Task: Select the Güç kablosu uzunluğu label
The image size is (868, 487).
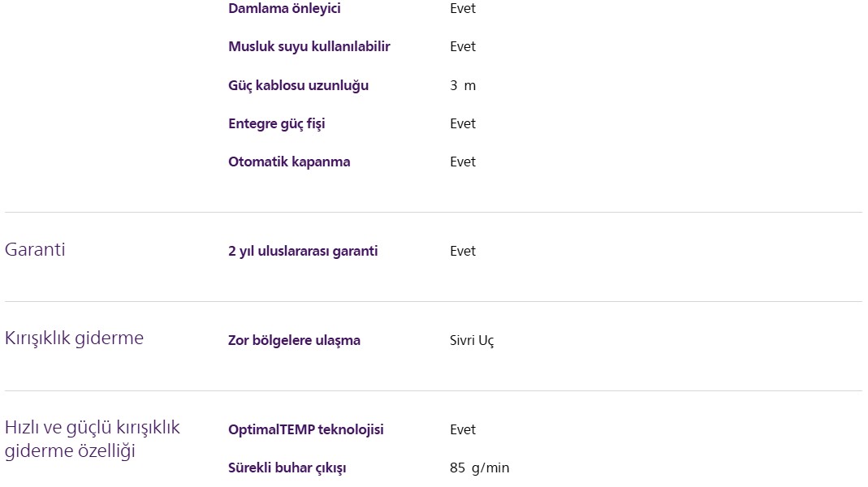Action: coord(298,85)
